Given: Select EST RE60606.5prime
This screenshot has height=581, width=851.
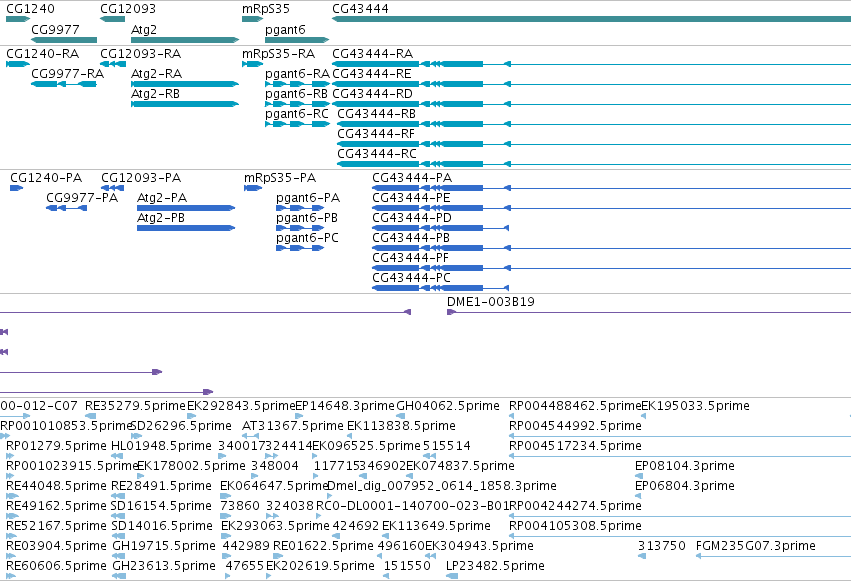Looking at the screenshot, I should (x=56, y=566).
